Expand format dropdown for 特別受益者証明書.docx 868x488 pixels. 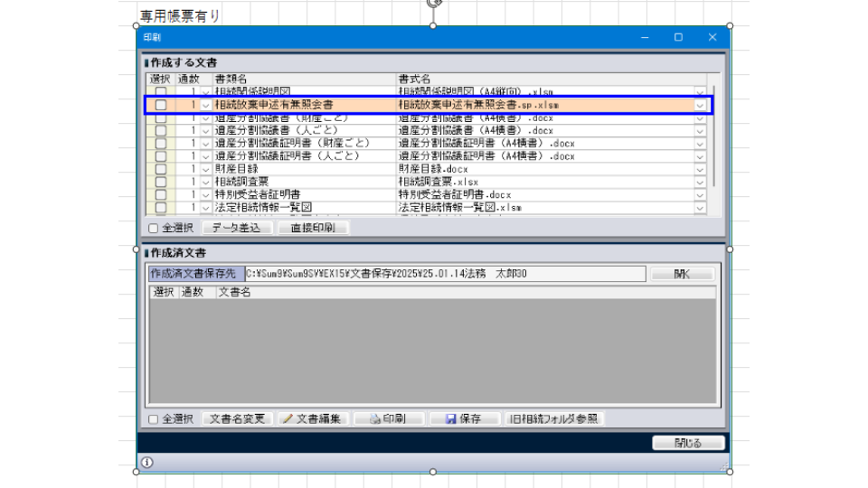pos(700,194)
